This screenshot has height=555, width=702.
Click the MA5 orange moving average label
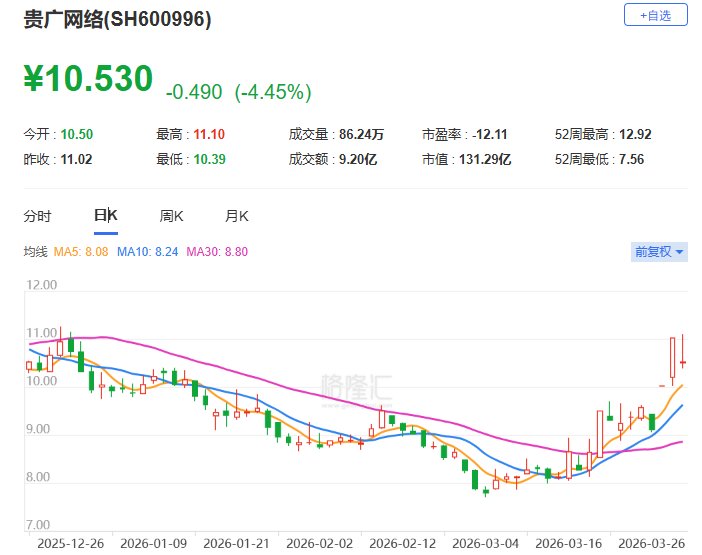(82, 252)
